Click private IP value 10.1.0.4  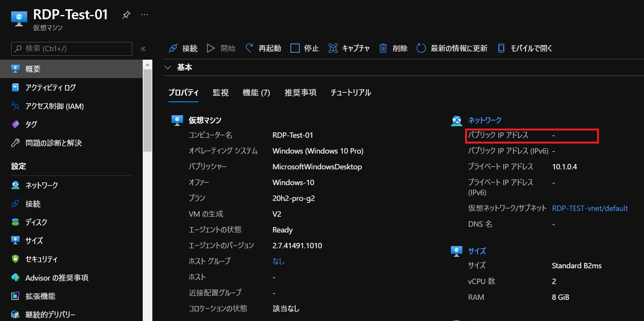(564, 167)
